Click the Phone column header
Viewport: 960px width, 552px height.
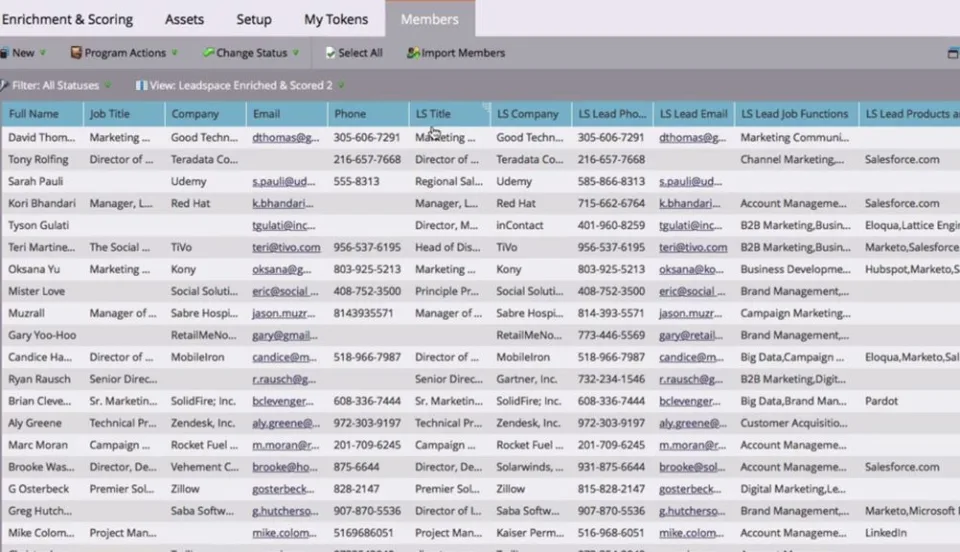click(x=368, y=114)
